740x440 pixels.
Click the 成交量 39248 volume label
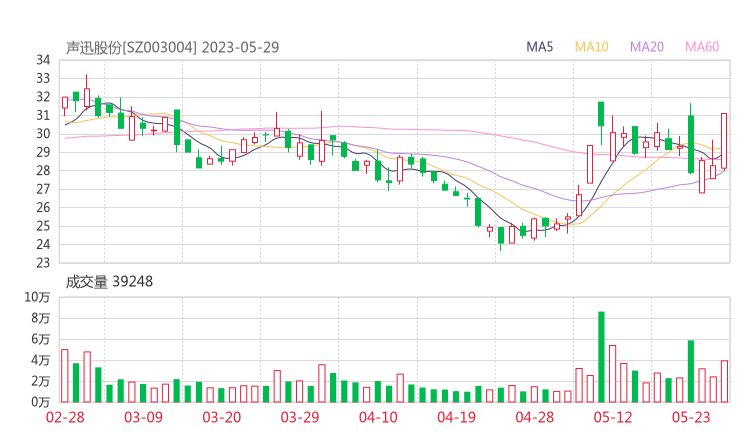click(x=109, y=281)
